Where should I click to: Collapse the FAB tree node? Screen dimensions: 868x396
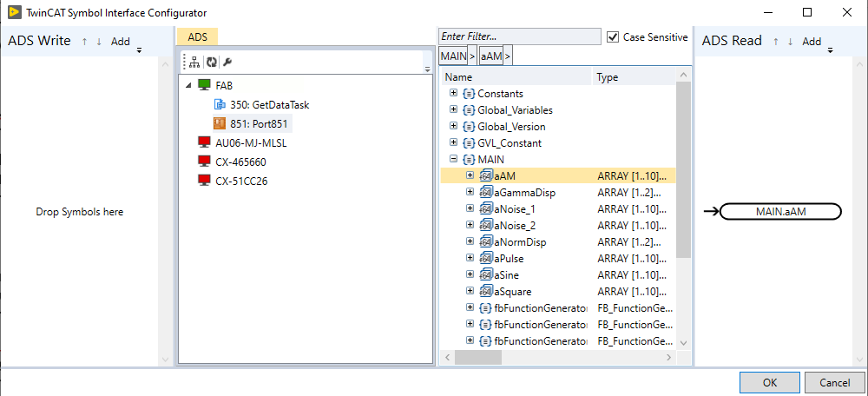(x=190, y=85)
